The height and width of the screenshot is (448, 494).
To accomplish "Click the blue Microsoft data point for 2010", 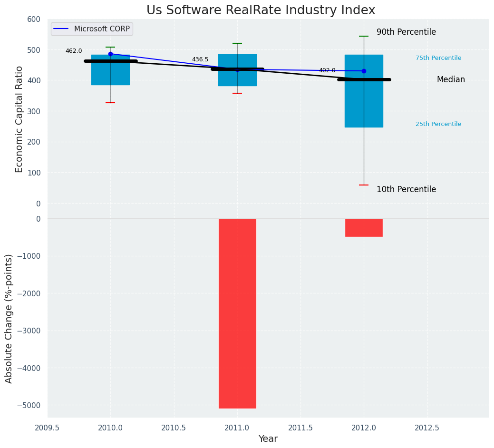I will (110, 54).
